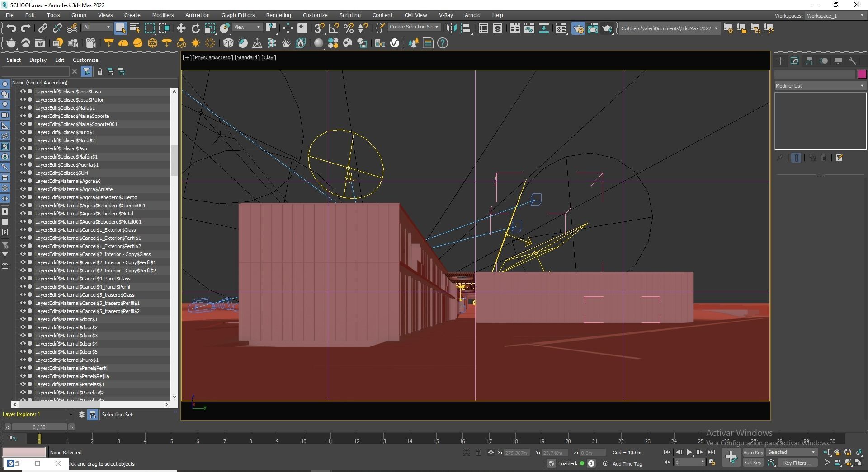
Task: Click the Key Mode toggle icon
Action: [x=667, y=463]
